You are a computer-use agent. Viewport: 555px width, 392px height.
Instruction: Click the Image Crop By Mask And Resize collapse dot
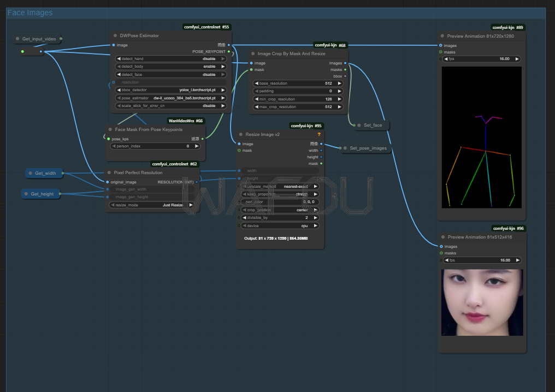[252, 54]
